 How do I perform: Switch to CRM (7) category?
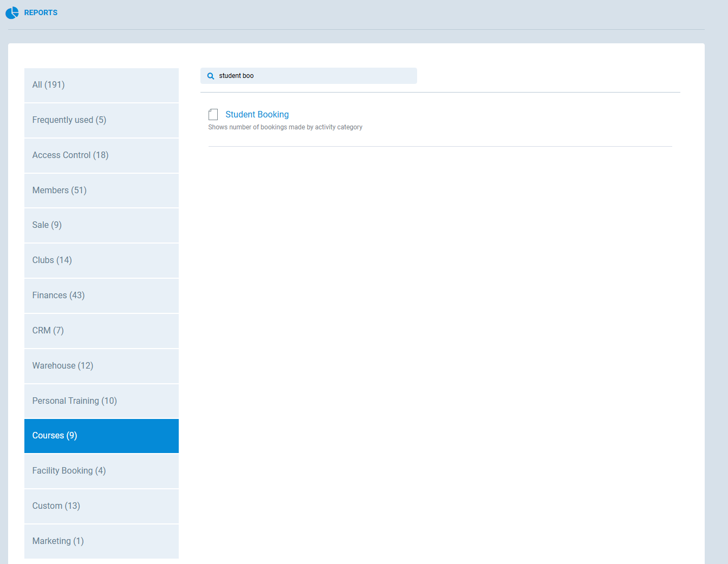point(101,331)
